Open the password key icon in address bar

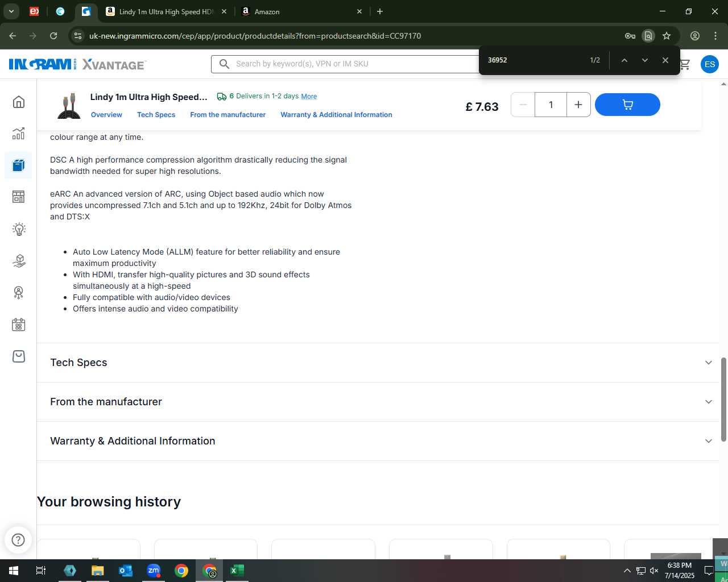coord(630,36)
